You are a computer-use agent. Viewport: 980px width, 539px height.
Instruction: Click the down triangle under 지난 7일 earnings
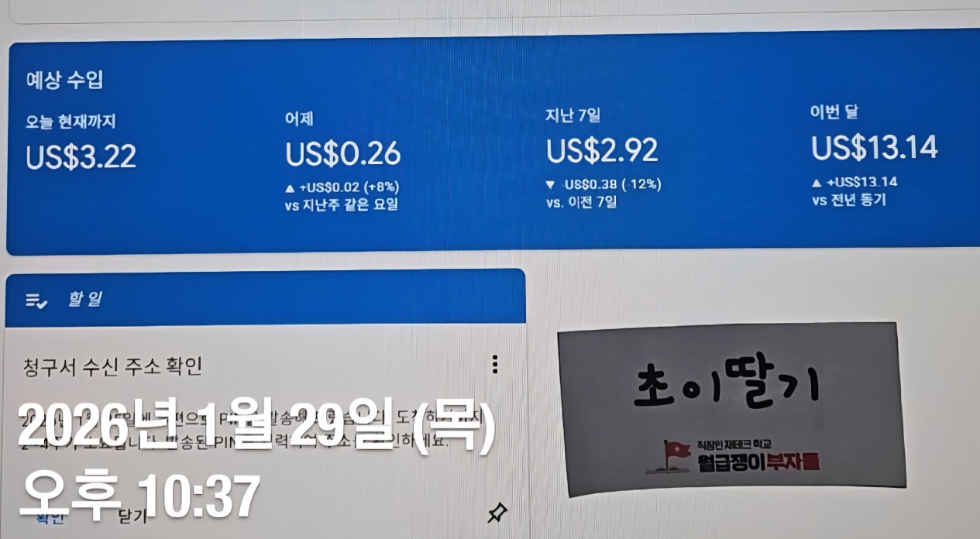[x=550, y=185]
